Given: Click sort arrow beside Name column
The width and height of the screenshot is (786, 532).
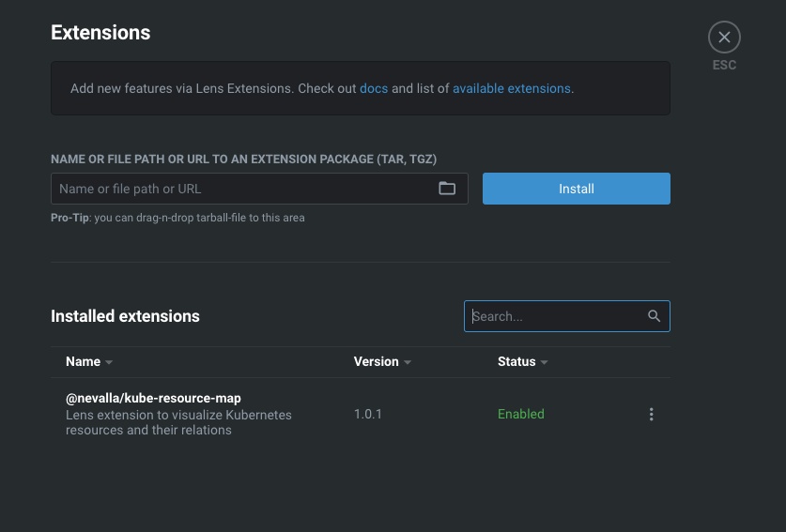Looking at the screenshot, I should point(109,362).
